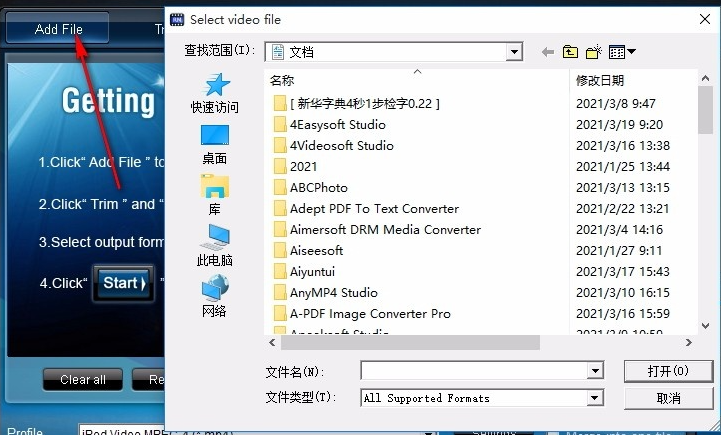Create new folder icon in dialog toolbar

click(x=594, y=52)
